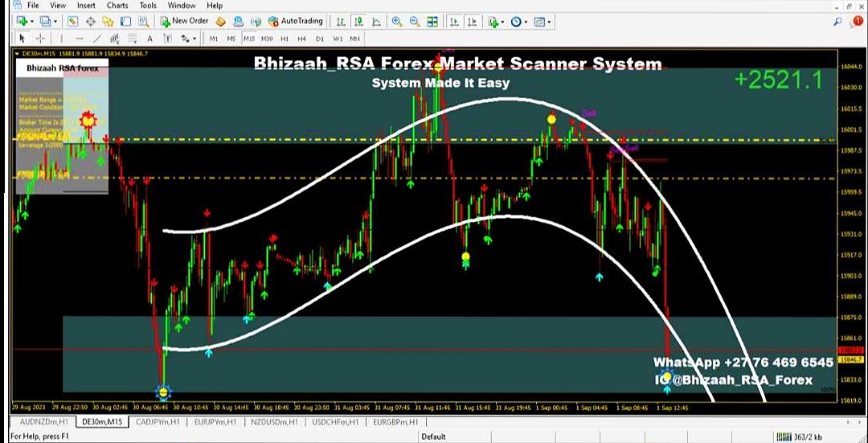Expand the Periods dropdown arrow

pyautogui.click(x=526, y=23)
